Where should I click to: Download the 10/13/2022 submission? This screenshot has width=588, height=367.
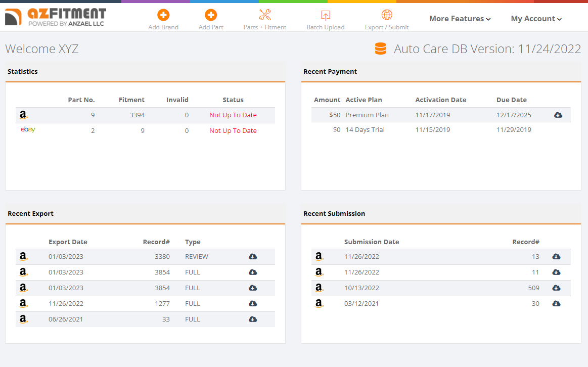tap(556, 288)
